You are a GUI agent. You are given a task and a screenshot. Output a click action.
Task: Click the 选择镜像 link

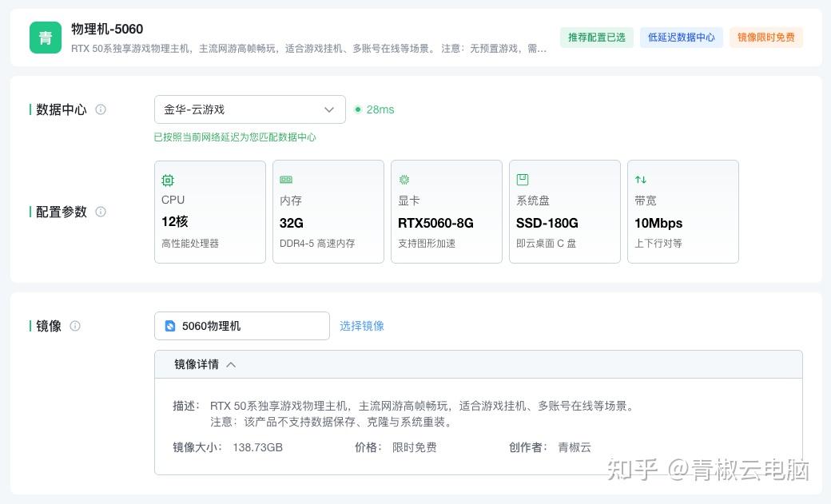point(362,326)
